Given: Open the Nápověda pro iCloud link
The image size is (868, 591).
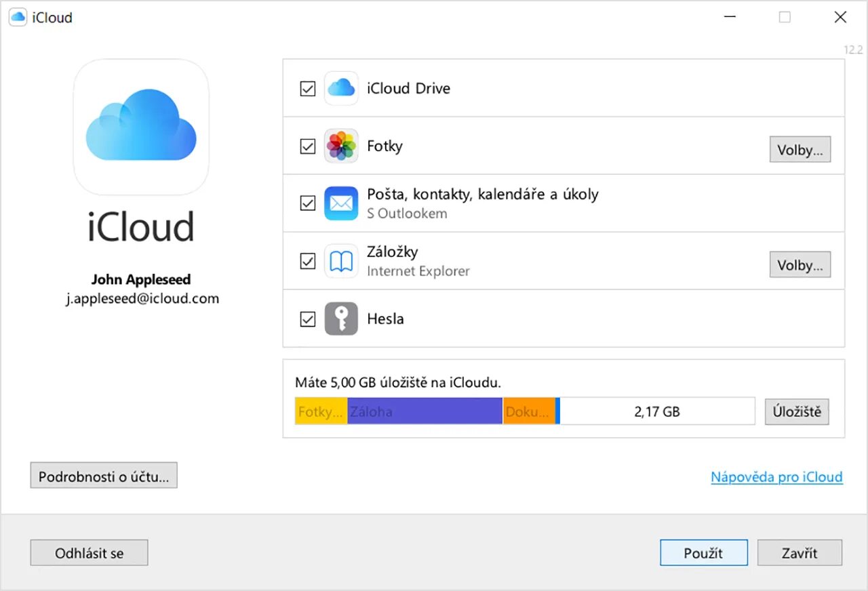Looking at the screenshot, I should click(x=776, y=477).
